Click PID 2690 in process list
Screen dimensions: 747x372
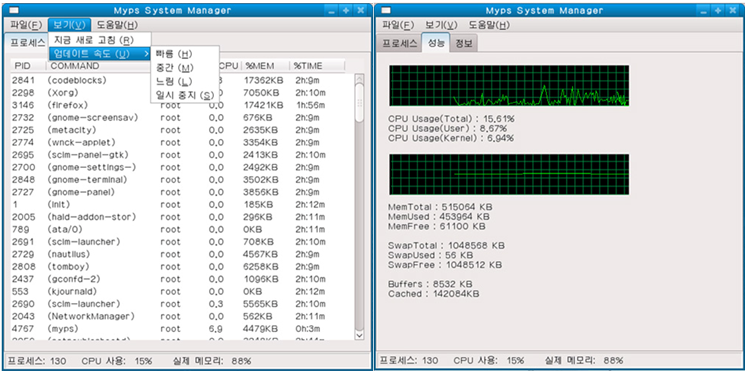23,303
